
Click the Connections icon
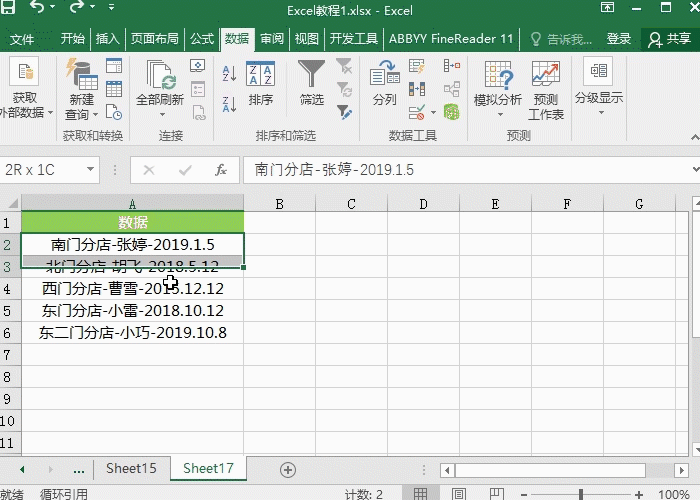198,66
